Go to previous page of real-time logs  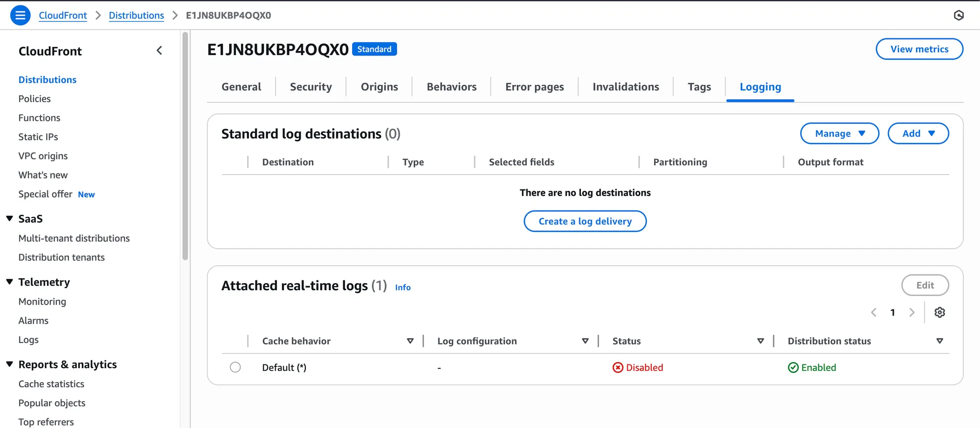(874, 312)
